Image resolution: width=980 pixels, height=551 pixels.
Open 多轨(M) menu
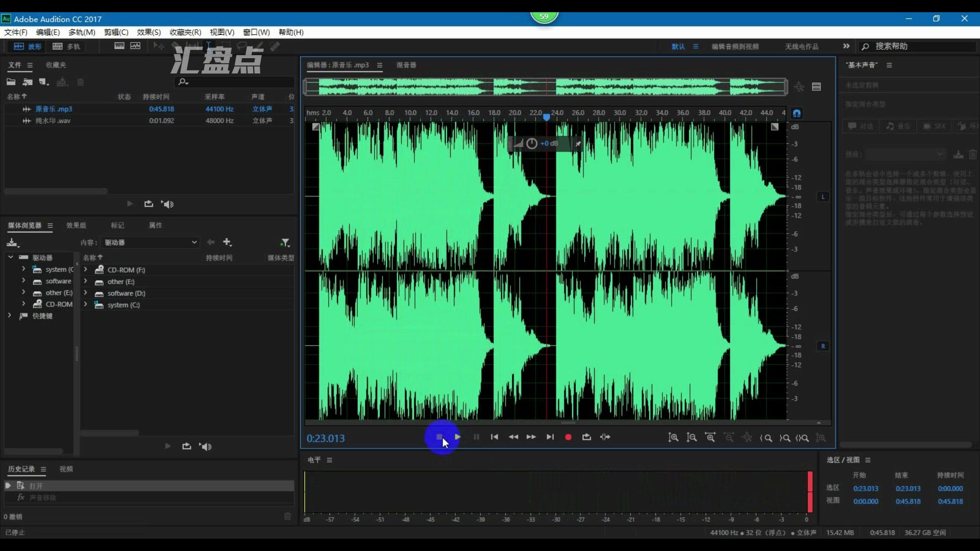click(82, 32)
